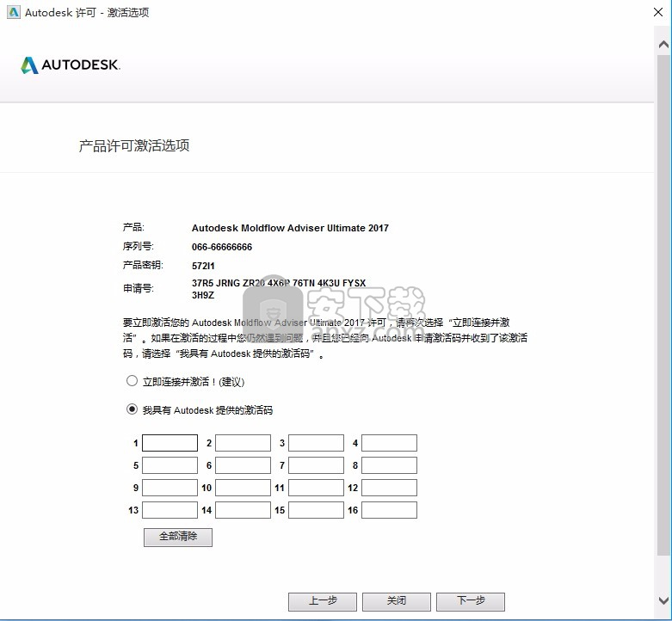Click activation code field 6

pyautogui.click(x=243, y=465)
